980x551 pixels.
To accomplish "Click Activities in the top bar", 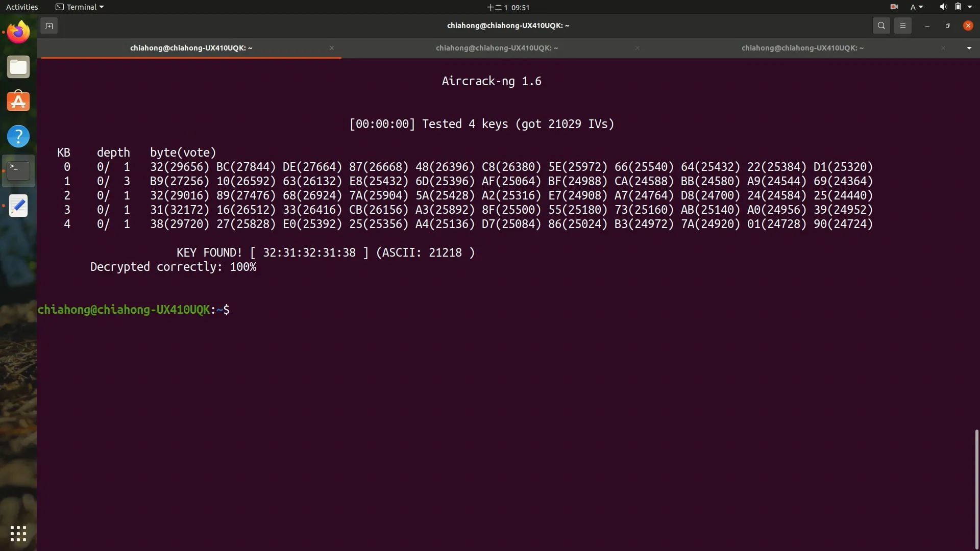I will tap(22, 7).
